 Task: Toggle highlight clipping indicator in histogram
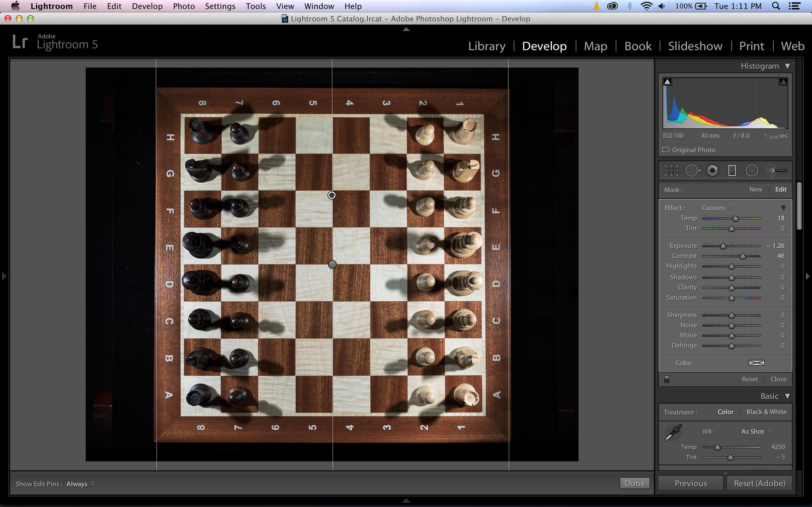point(783,82)
